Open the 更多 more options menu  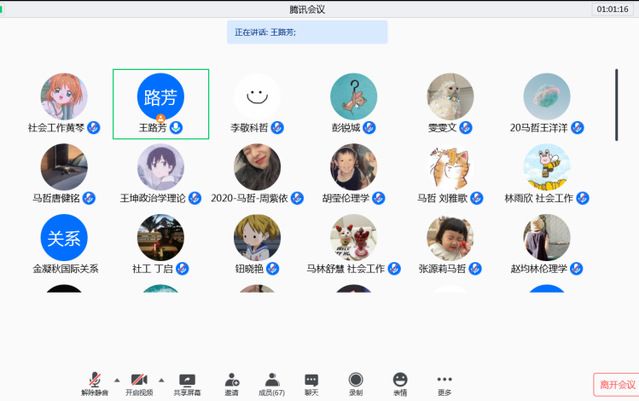pyautogui.click(x=444, y=382)
